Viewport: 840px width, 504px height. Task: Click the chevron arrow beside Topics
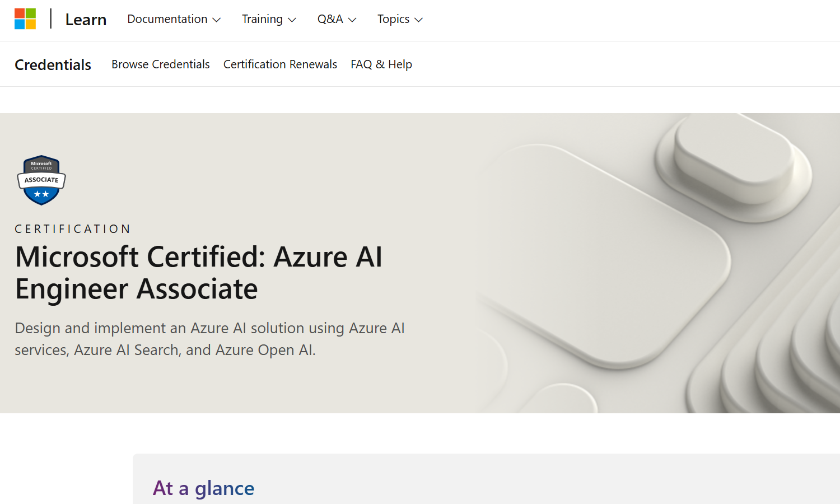pos(418,20)
